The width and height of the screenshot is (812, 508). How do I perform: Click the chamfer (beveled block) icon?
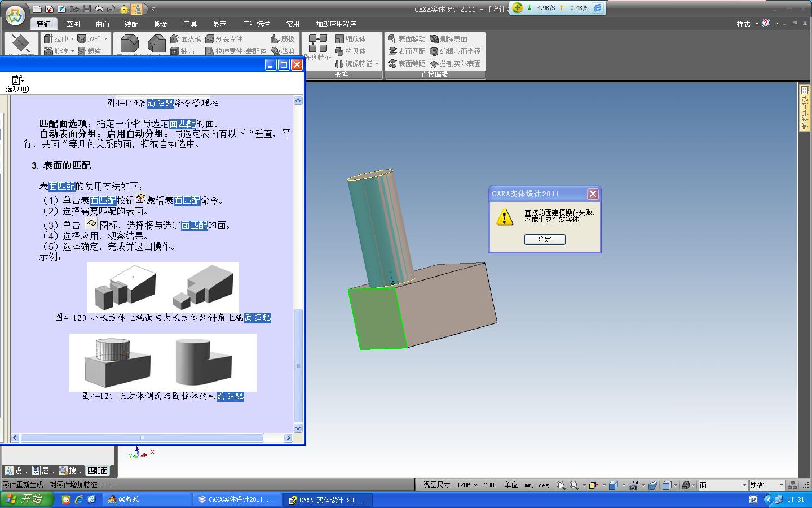coord(156,44)
